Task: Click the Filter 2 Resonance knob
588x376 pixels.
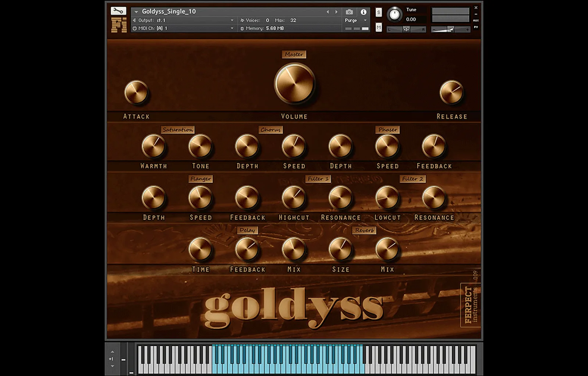Action: click(434, 198)
